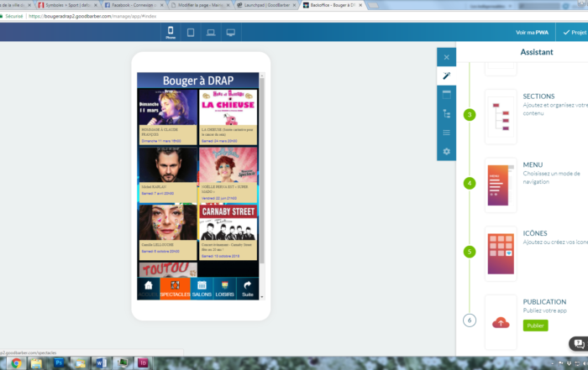588x370 pixels.
Task: Open File Explorer from the taskbar
Action: pos(36,363)
